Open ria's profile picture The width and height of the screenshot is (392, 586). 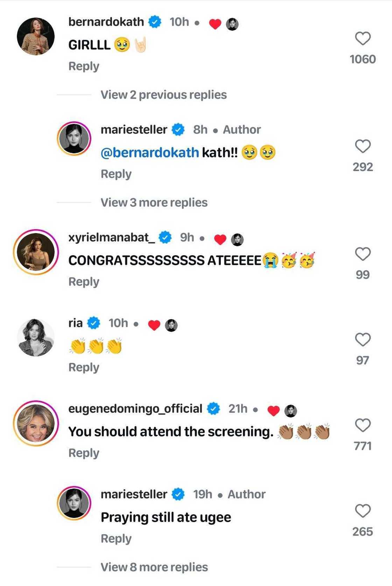pos(36,338)
